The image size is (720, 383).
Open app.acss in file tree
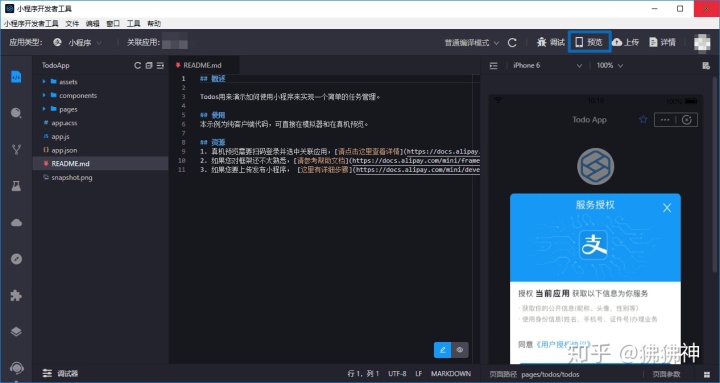pyautogui.click(x=64, y=123)
